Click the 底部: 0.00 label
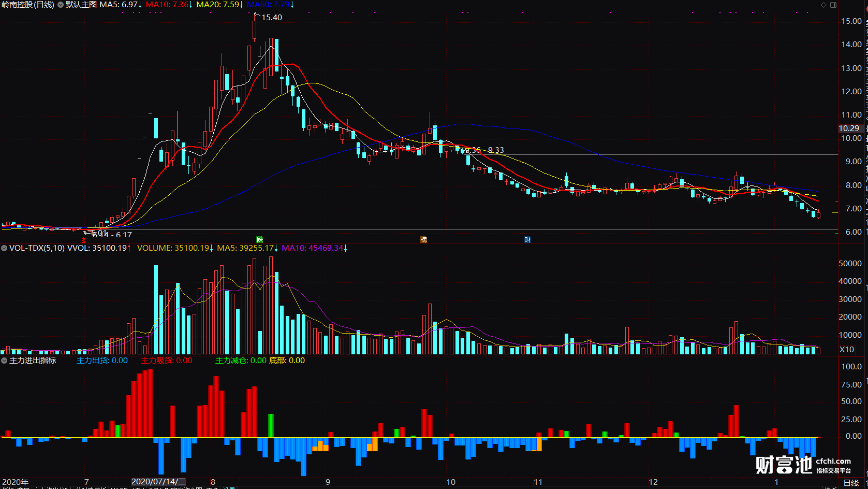Image resolution: width=868 pixels, height=489 pixels. pos(287,361)
